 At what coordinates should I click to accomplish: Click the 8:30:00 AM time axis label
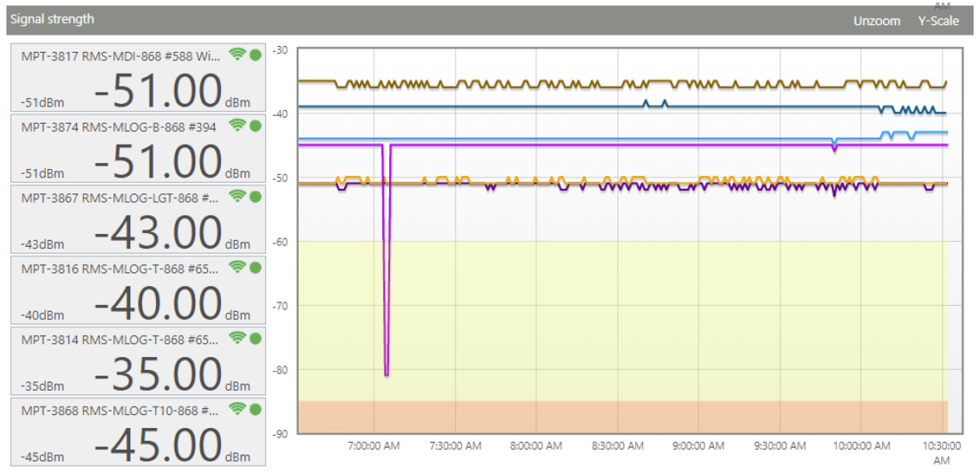point(617,446)
